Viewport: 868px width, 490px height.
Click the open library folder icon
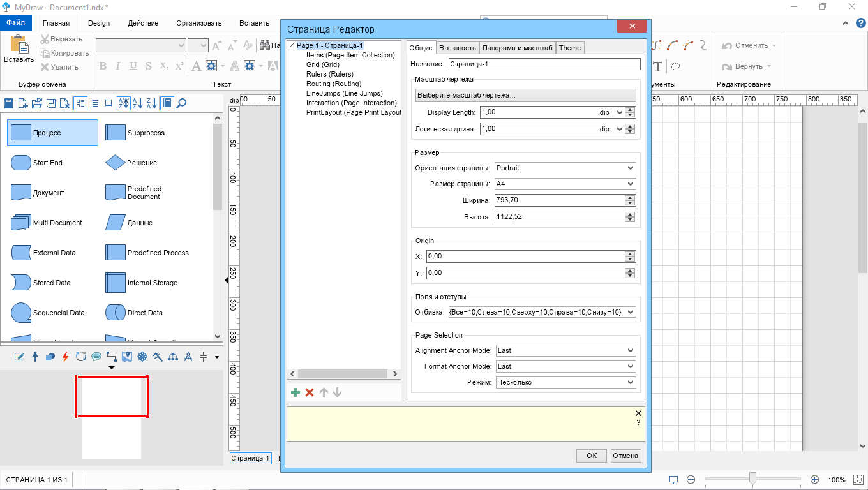click(37, 103)
